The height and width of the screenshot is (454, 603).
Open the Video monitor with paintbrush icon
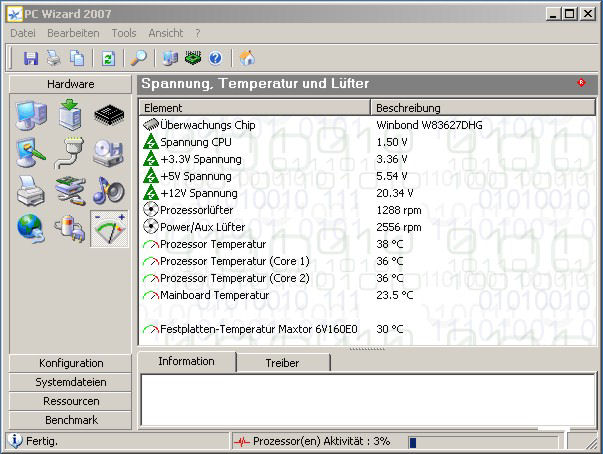point(31,153)
